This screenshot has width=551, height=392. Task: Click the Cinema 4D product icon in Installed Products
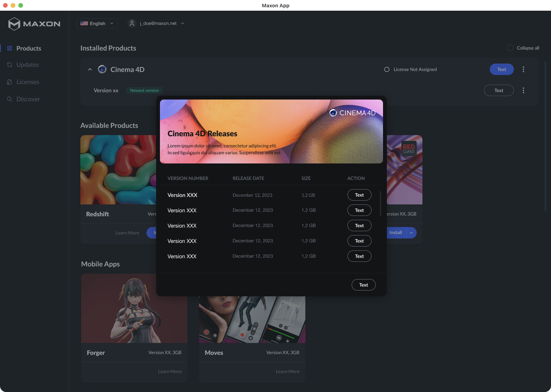click(x=102, y=69)
